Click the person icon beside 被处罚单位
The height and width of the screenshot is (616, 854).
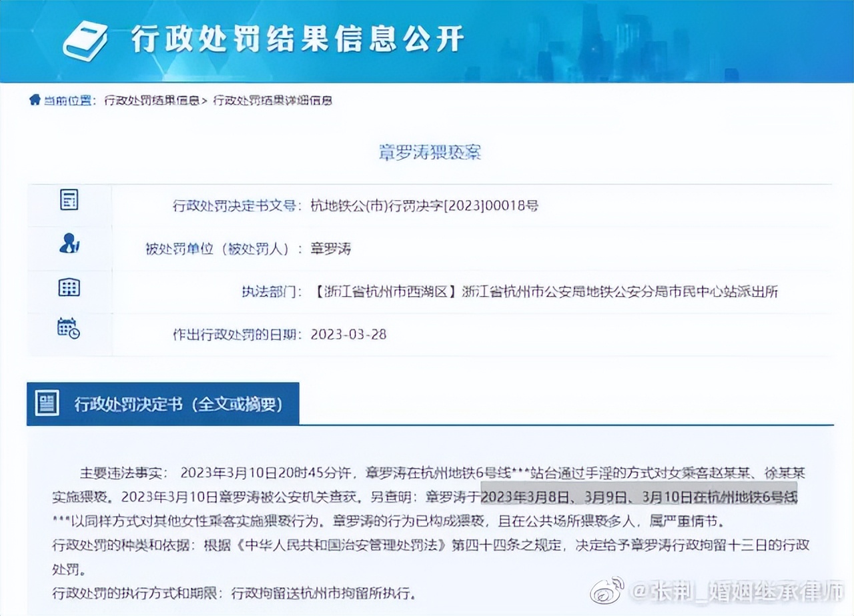coord(69,243)
